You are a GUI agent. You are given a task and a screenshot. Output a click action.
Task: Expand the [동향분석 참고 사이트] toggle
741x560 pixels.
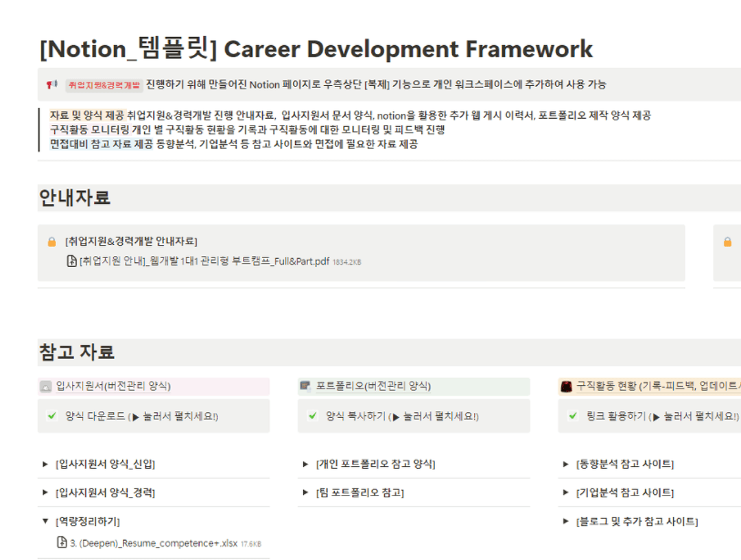click(x=565, y=464)
